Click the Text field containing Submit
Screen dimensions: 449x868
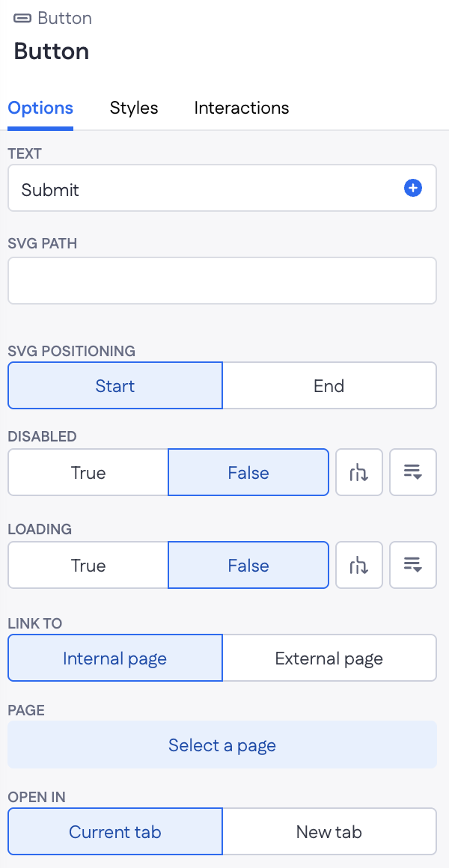(222, 188)
